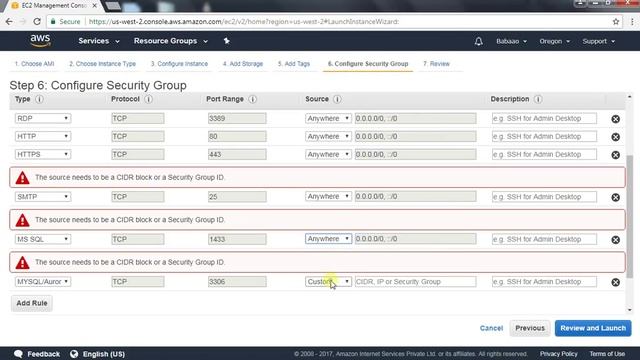Click the English (US) language selector
The image size is (640, 360).
104,354
